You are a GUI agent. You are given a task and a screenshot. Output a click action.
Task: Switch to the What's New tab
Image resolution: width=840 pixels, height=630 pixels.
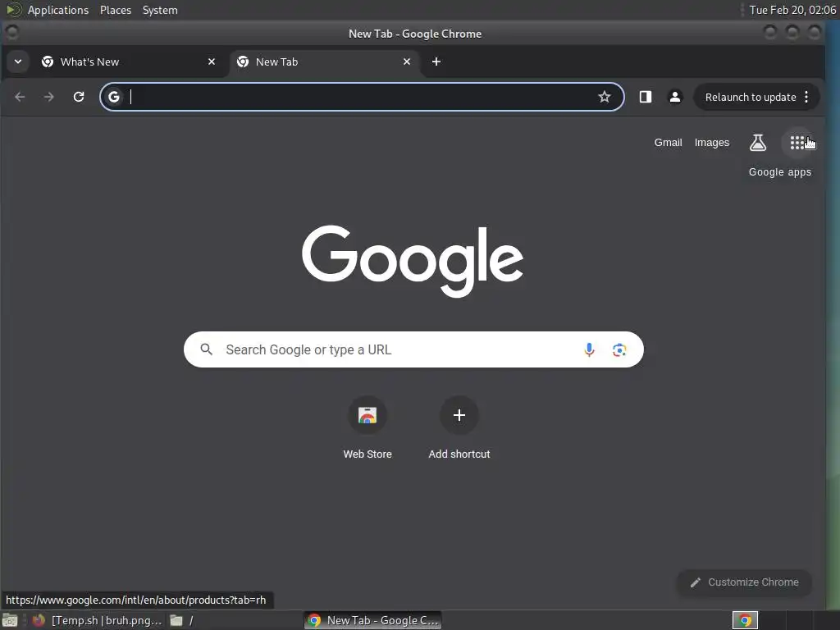129,62
